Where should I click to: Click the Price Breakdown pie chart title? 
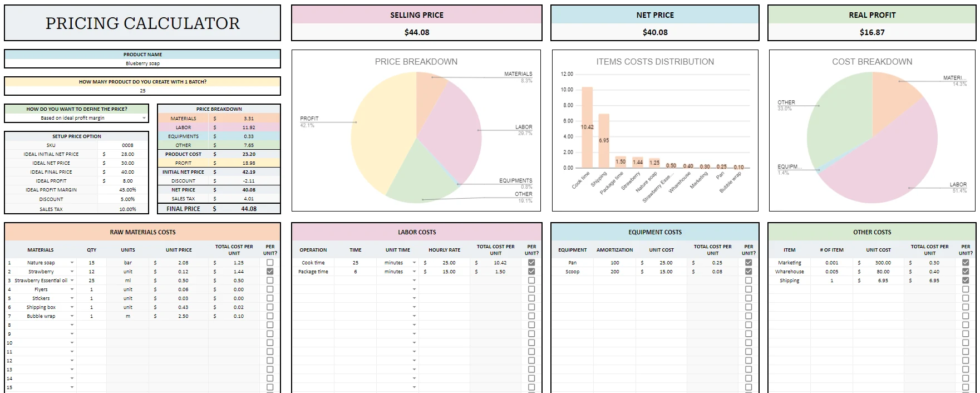416,62
